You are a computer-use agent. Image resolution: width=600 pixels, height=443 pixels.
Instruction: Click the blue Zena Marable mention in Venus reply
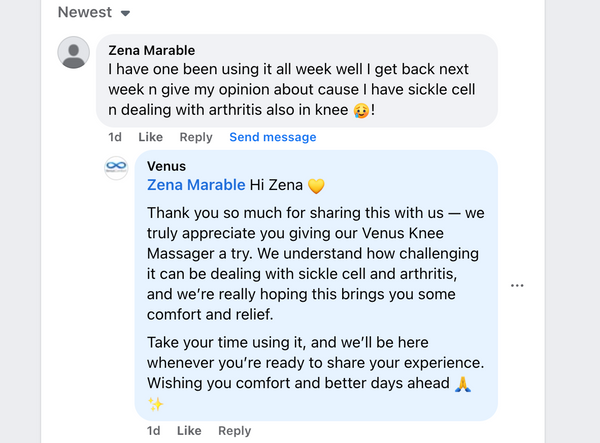196,185
